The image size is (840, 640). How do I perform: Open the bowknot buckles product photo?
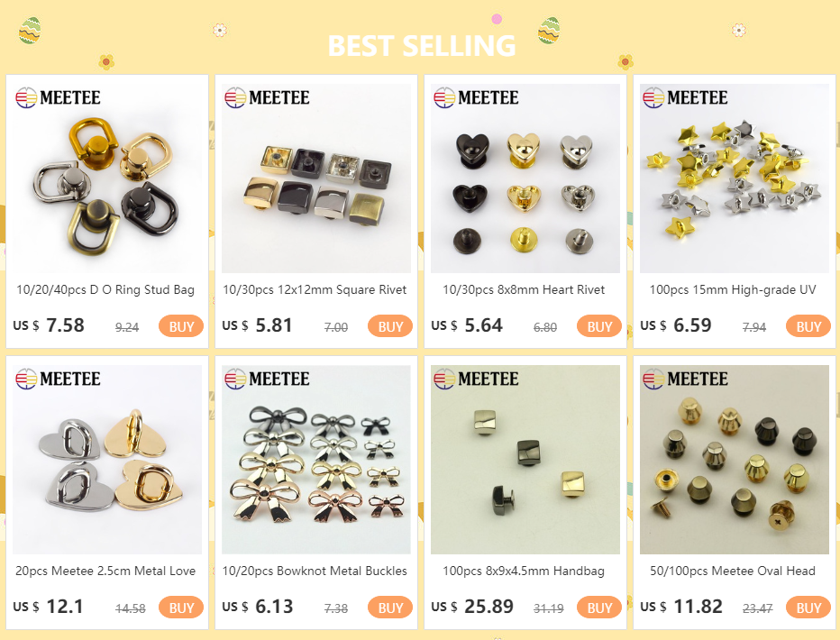[316, 460]
